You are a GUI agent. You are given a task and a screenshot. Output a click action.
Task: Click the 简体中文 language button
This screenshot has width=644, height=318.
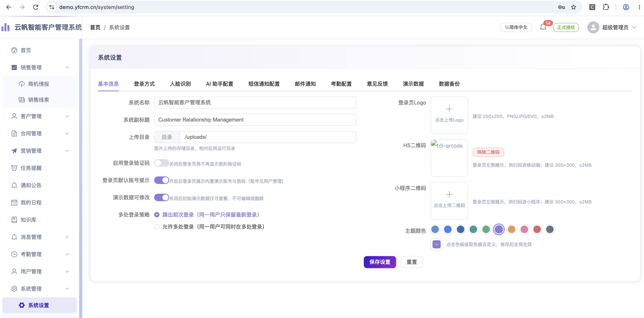516,27
